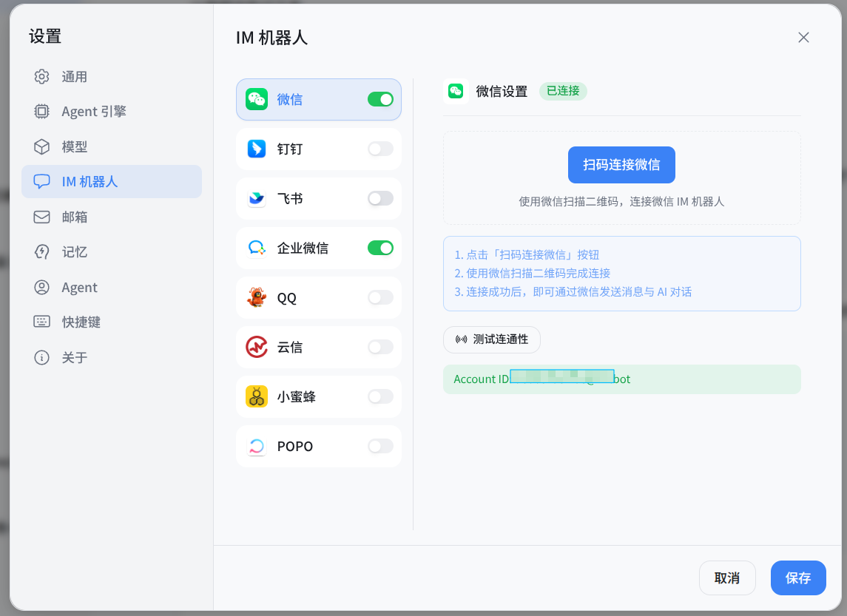Click the 云信 red logo
The image size is (847, 616).
pos(257,347)
